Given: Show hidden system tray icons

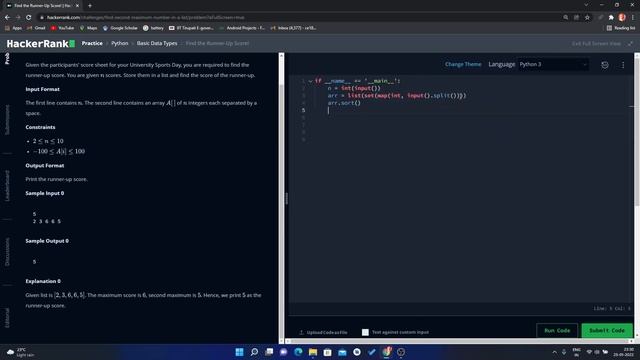Looking at the screenshot, I should point(554,352).
